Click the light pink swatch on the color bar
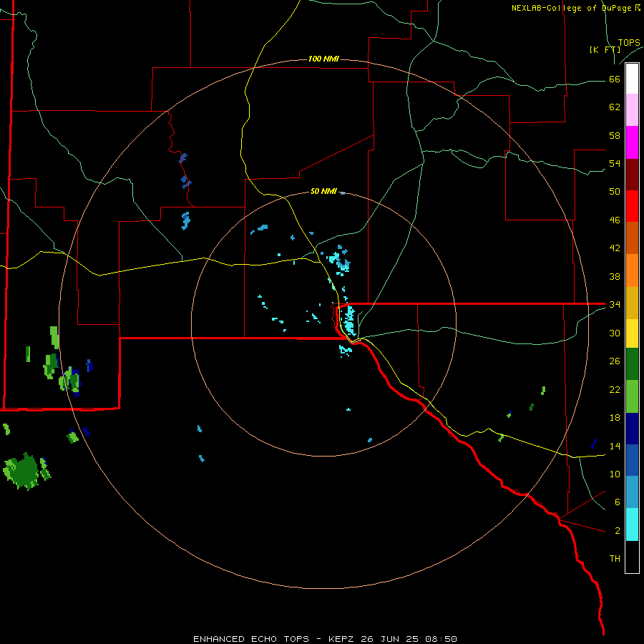The height and width of the screenshot is (644, 644). pos(632,109)
